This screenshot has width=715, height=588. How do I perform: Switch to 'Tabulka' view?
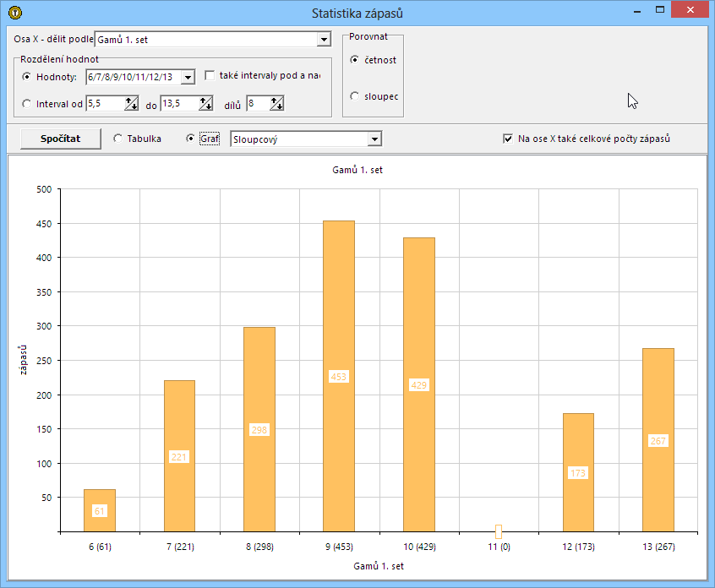117,139
